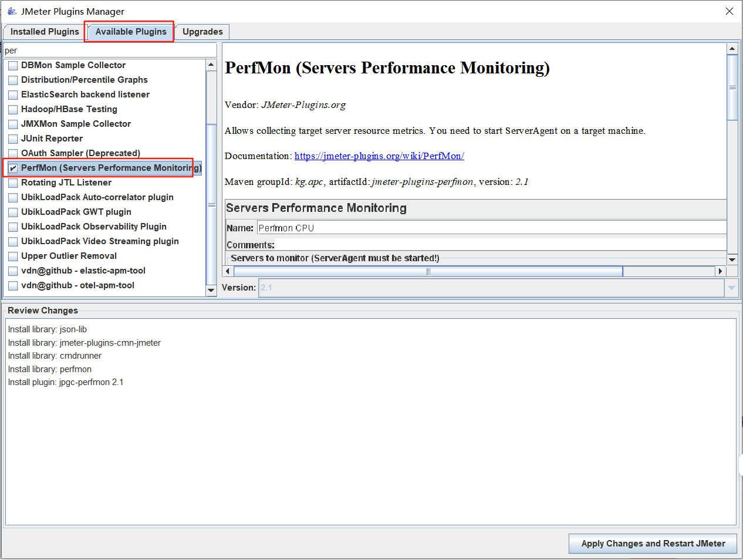This screenshot has width=743, height=560.
Task: Open the Version dropdown showing 2.1
Action: (498, 288)
